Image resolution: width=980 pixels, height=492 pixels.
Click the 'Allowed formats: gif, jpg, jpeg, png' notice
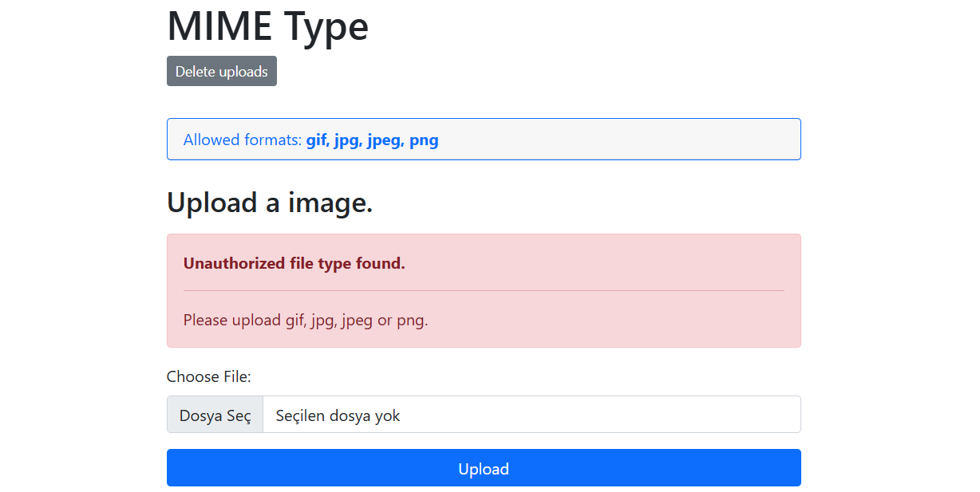coord(484,140)
